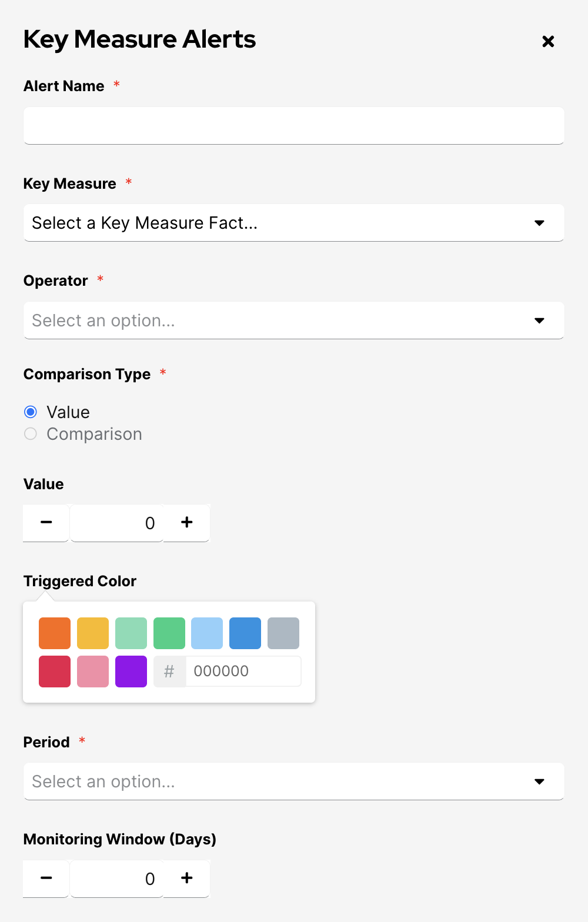Choose the dark green color swatch
This screenshot has width=588, height=922.
169,633
